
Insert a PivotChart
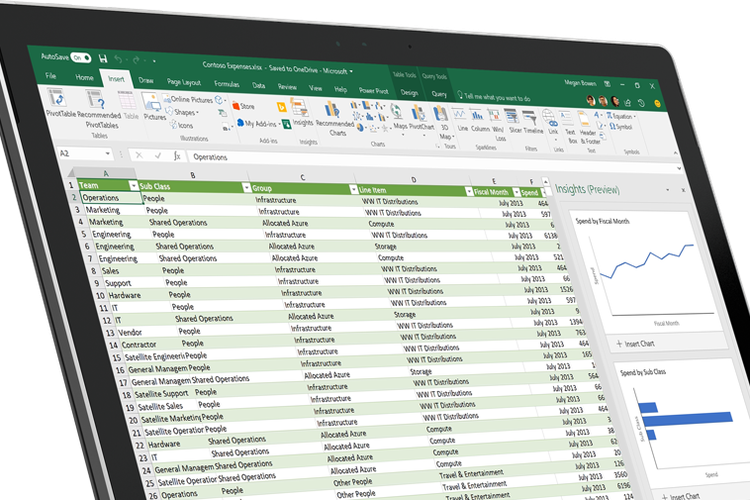[421, 118]
